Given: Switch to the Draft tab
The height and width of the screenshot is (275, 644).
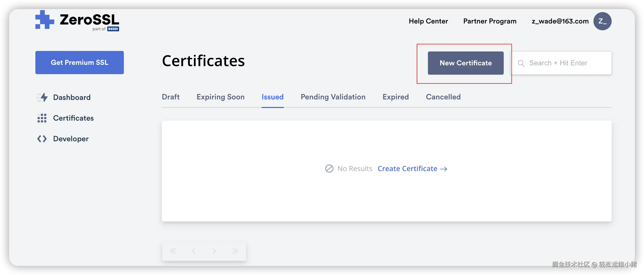Looking at the screenshot, I should [x=171, y=97].
